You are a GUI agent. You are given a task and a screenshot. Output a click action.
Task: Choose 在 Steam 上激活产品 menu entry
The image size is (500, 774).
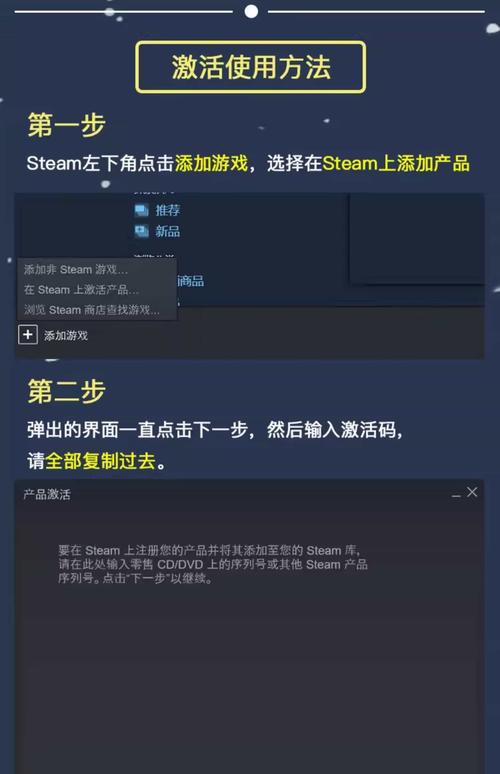tap(81, 290)
